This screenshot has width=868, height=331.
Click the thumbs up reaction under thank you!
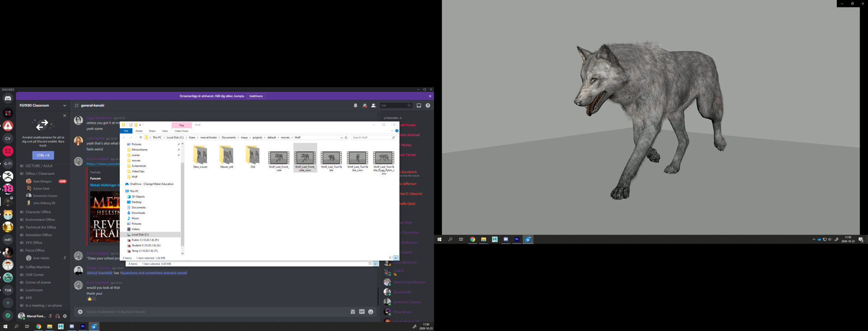(91, 299)
